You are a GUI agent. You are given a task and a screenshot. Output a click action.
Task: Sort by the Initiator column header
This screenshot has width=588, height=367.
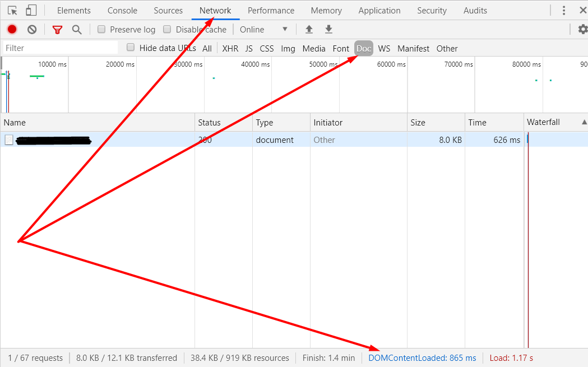tap(359, 123)
